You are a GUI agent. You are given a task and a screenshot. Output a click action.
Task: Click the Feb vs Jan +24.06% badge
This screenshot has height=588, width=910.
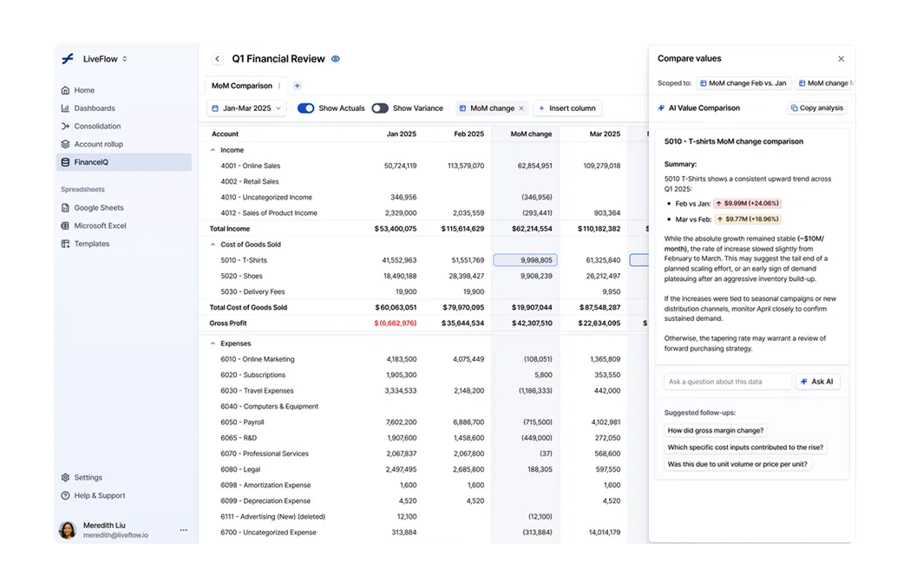[747, 204]
